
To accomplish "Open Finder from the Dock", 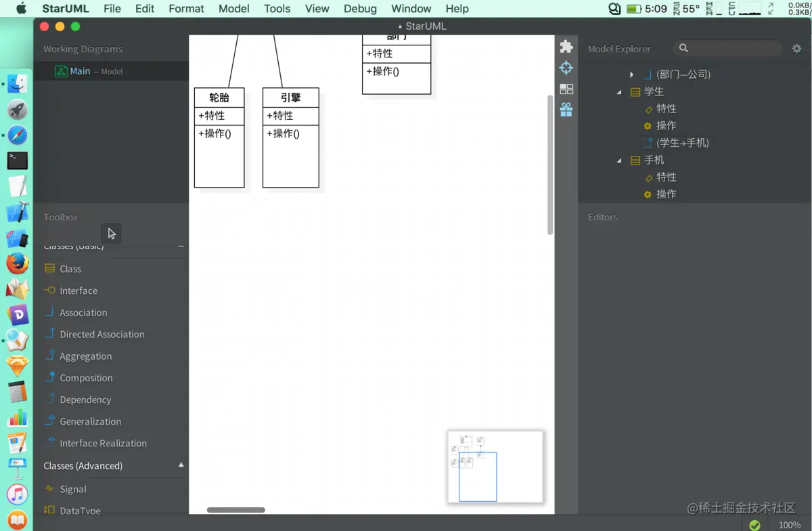I will click(17, 84).
